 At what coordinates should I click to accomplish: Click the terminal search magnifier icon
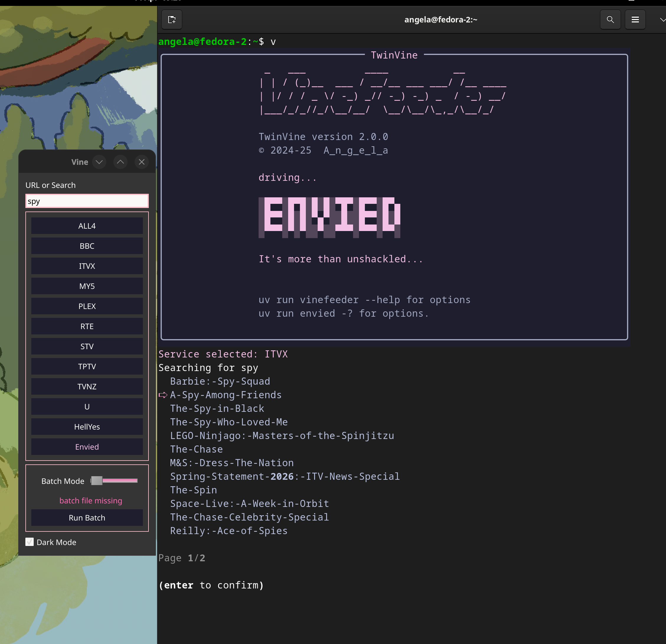click(610, 20)
